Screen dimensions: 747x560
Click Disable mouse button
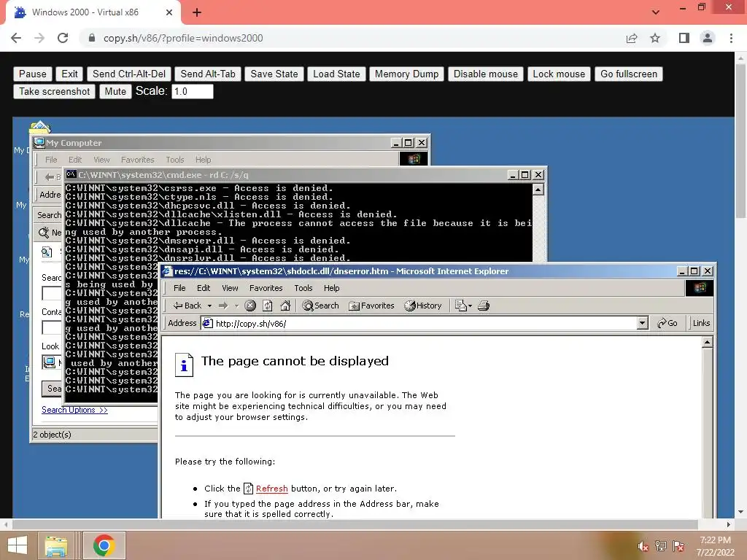485,74
